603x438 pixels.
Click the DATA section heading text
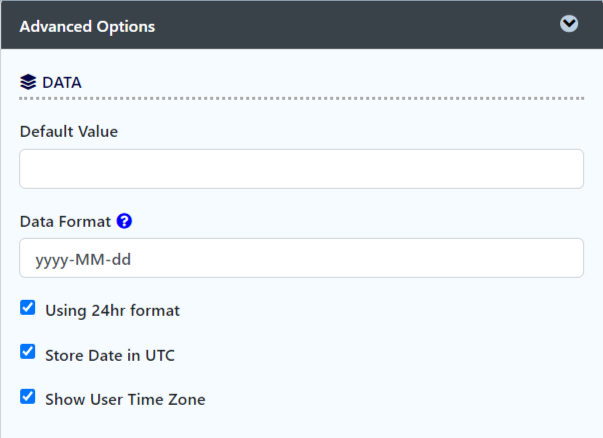pos(62,83)
